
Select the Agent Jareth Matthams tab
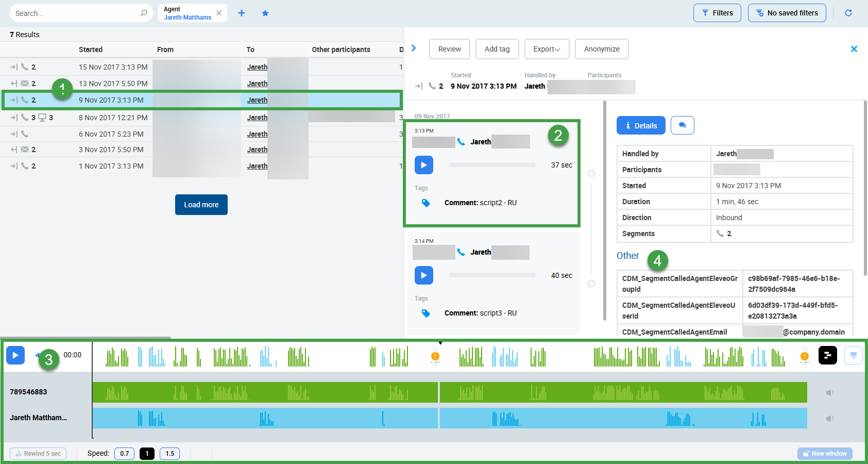coord(188,13)
